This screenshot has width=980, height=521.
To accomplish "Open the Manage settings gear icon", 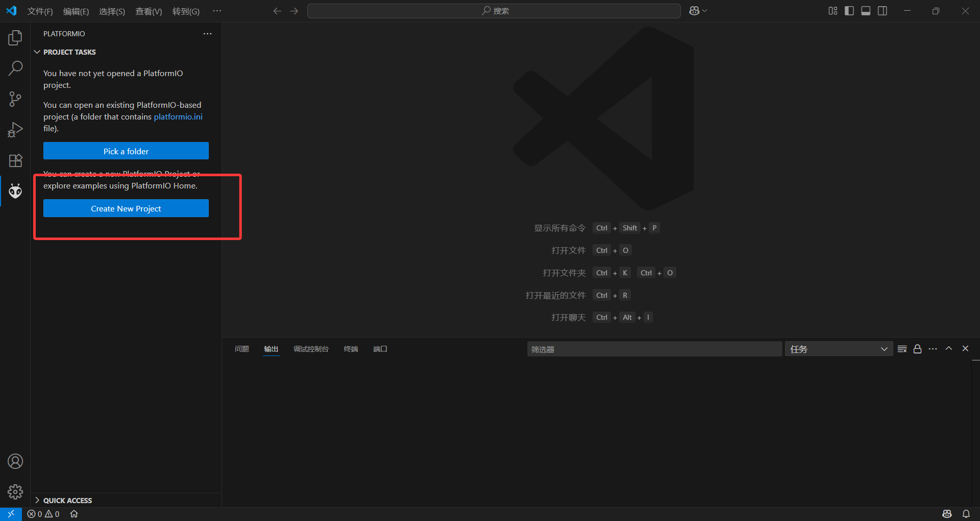I will [x=15, y=492].
